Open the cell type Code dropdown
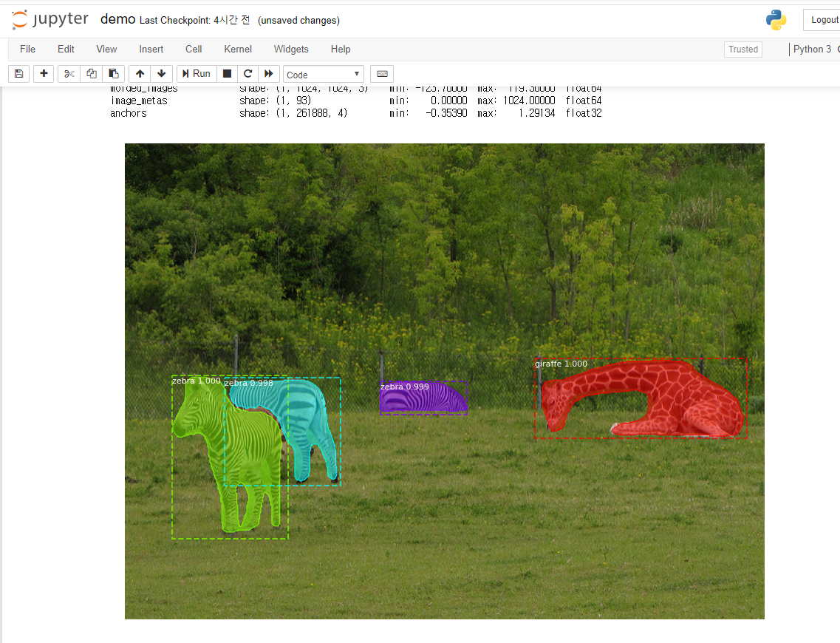The image size is (840, 643). pos(323,75)
